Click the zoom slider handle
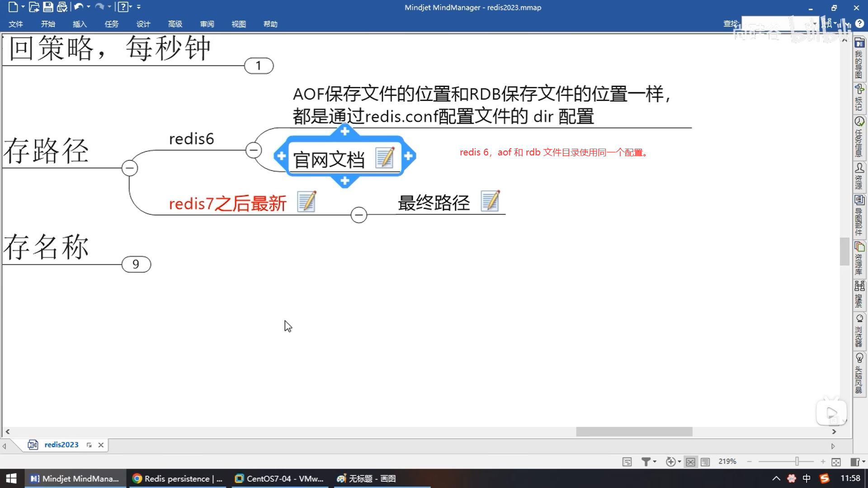868x488 pixels. [797, 461]
